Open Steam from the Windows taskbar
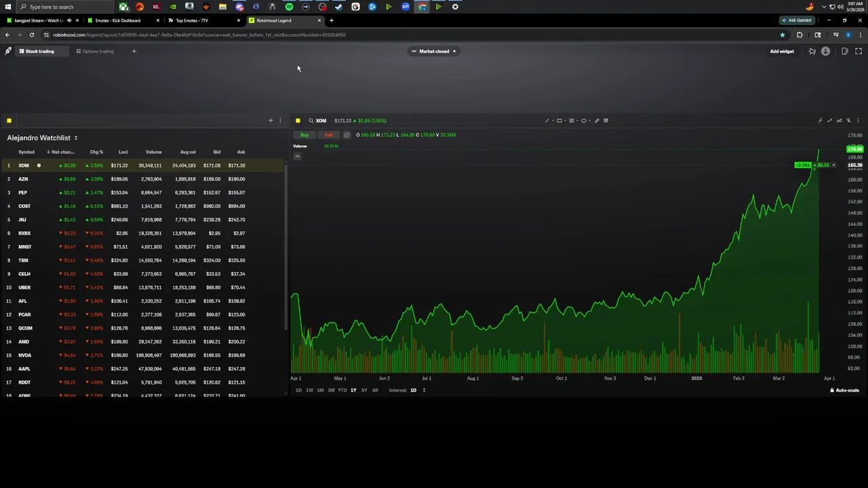868x488 pixels. [339, 7]
